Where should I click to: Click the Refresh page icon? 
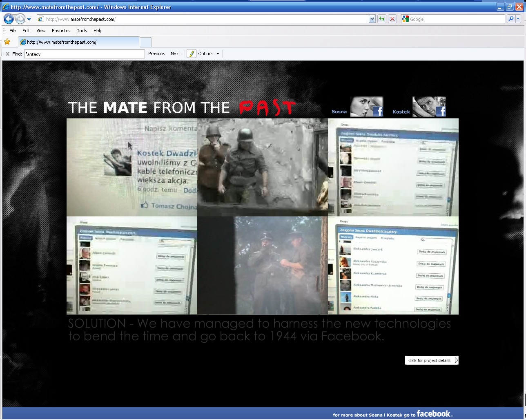tap(382, 19)
